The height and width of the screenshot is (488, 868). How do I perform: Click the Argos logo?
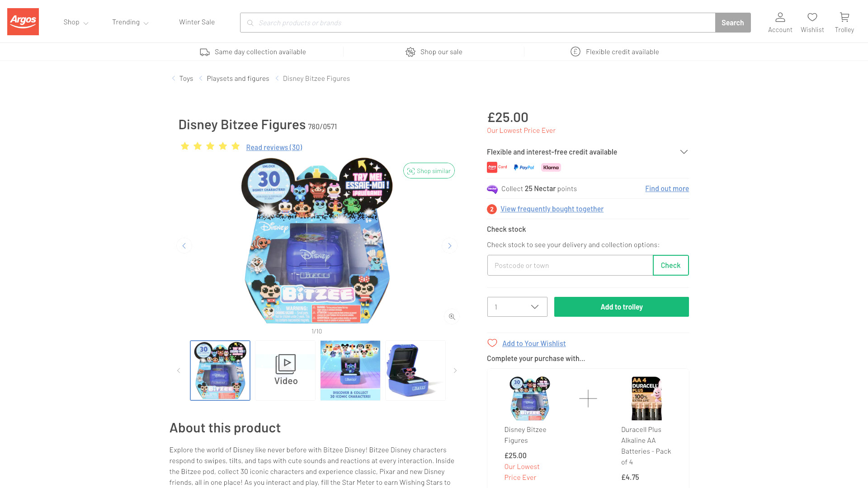23,22
